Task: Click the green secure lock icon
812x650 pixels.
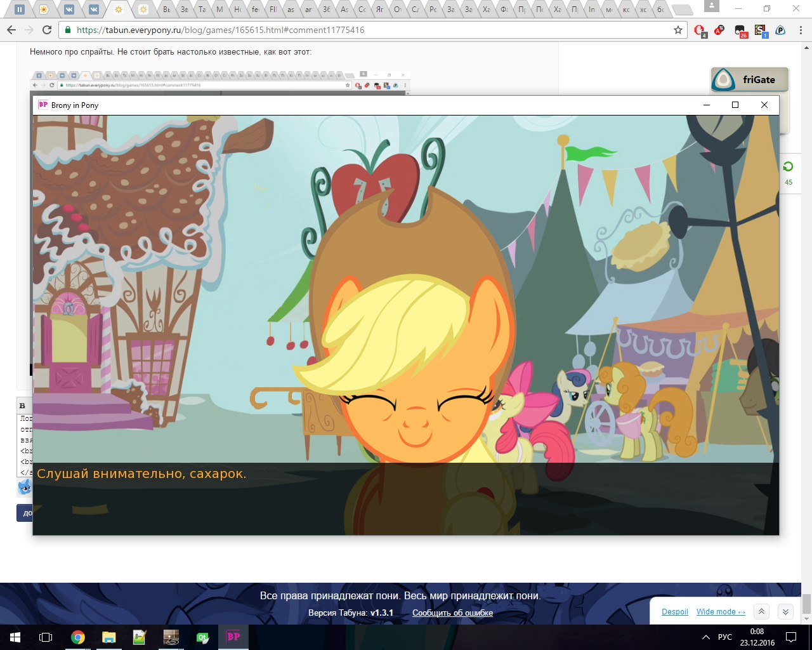Action: click(x=68, y=30)
